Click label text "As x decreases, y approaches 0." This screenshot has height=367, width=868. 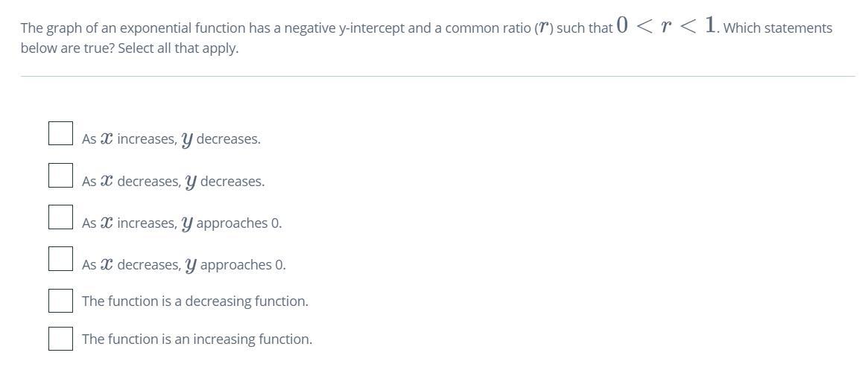click(x=184, y=265)
